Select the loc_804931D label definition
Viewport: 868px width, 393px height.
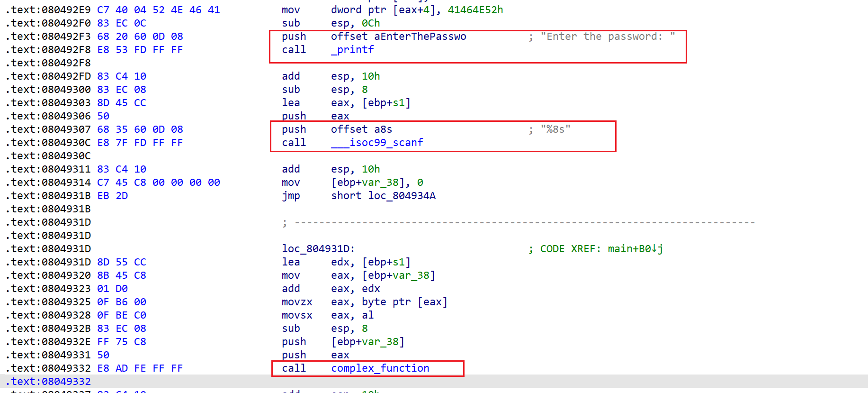(318, 249)
